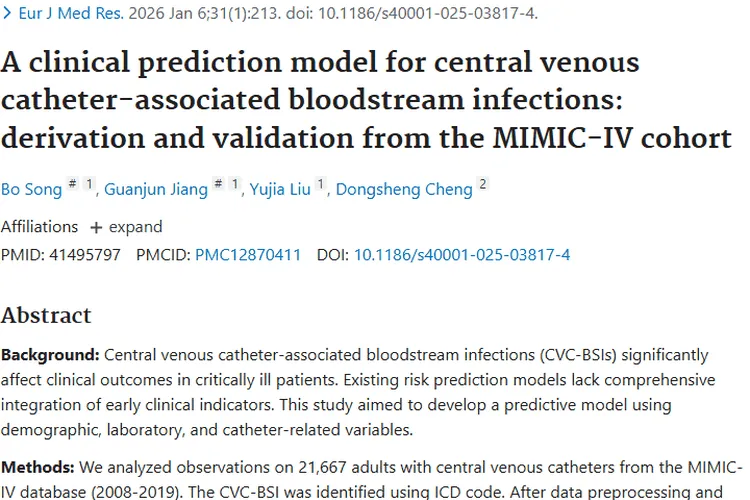
Task: Follow the DOI 10.1186/s40001-025-03817-4 link
Action: (x=462, y=255)
